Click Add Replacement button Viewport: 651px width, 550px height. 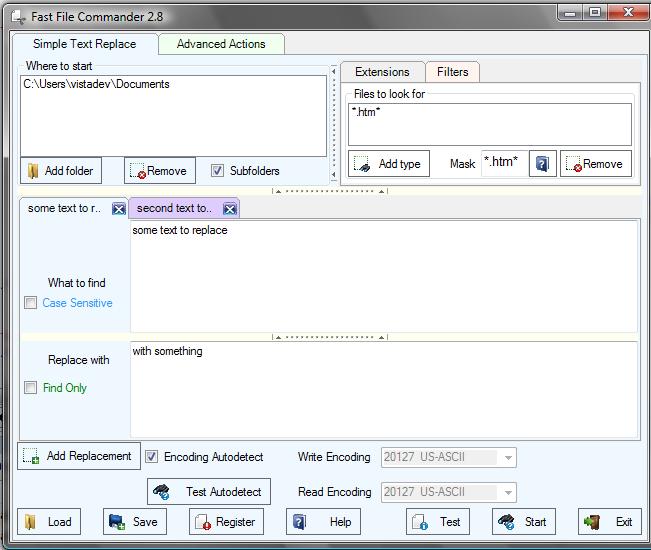79,456
